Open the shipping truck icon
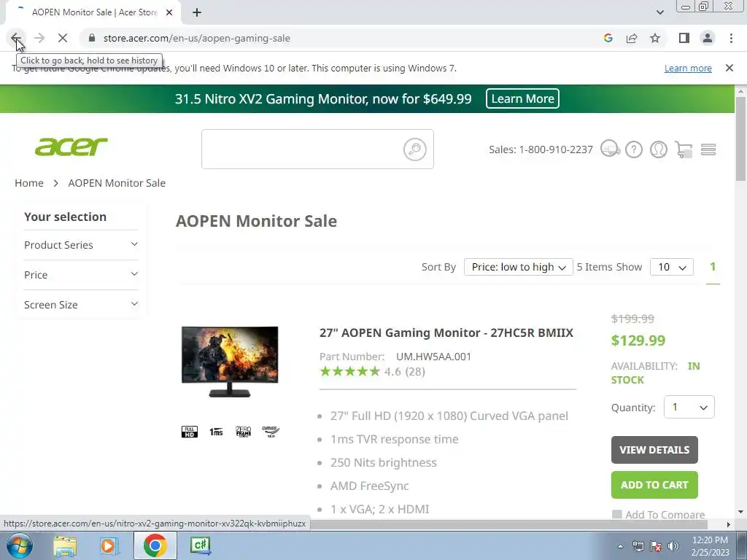Screen dimensions: 747x560 [x=611, y=149]
